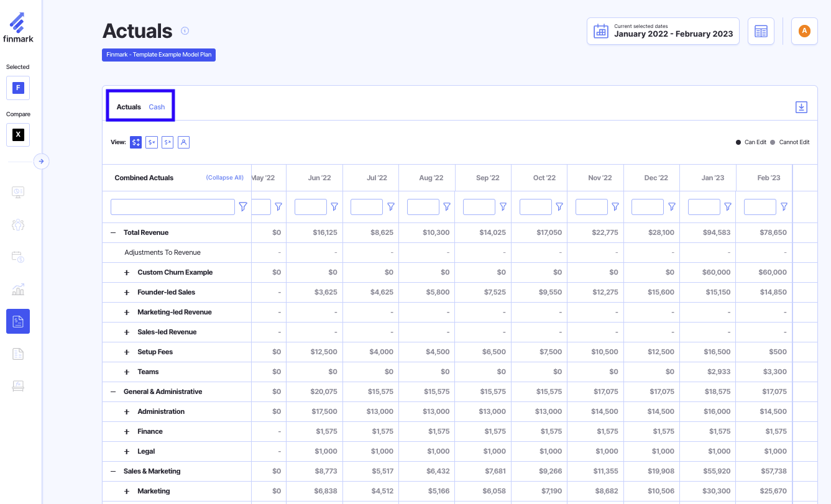Switch view to the person icon option

click(x=183, y=142)
